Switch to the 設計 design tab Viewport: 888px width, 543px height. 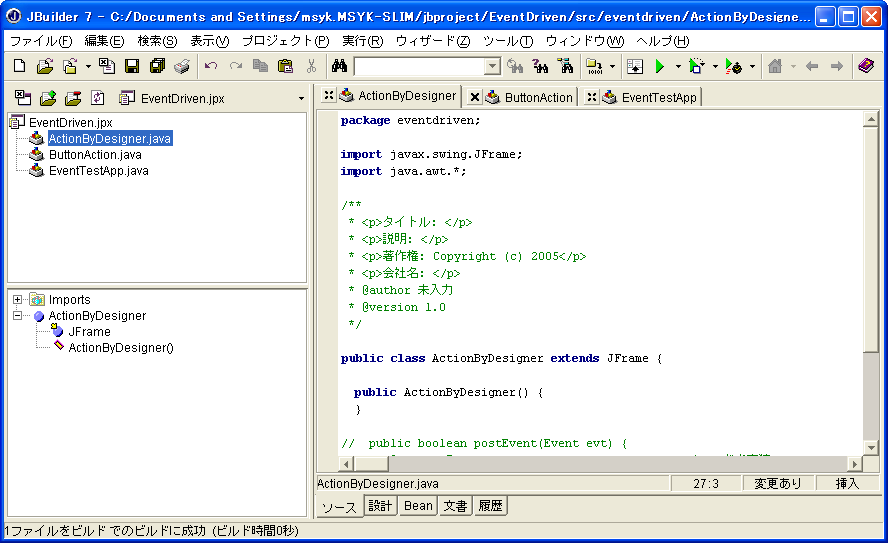click(380, 506)
